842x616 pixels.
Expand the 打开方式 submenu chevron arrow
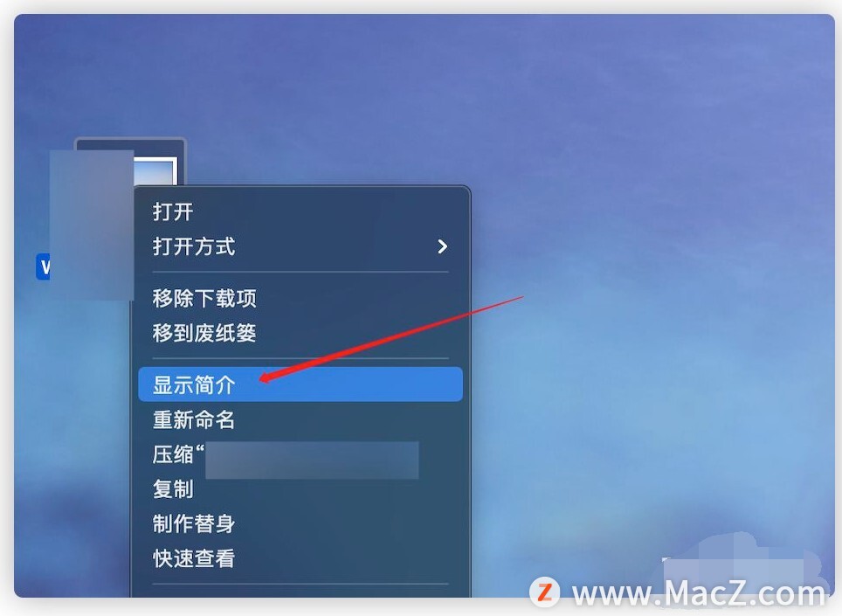coord(442,246)
